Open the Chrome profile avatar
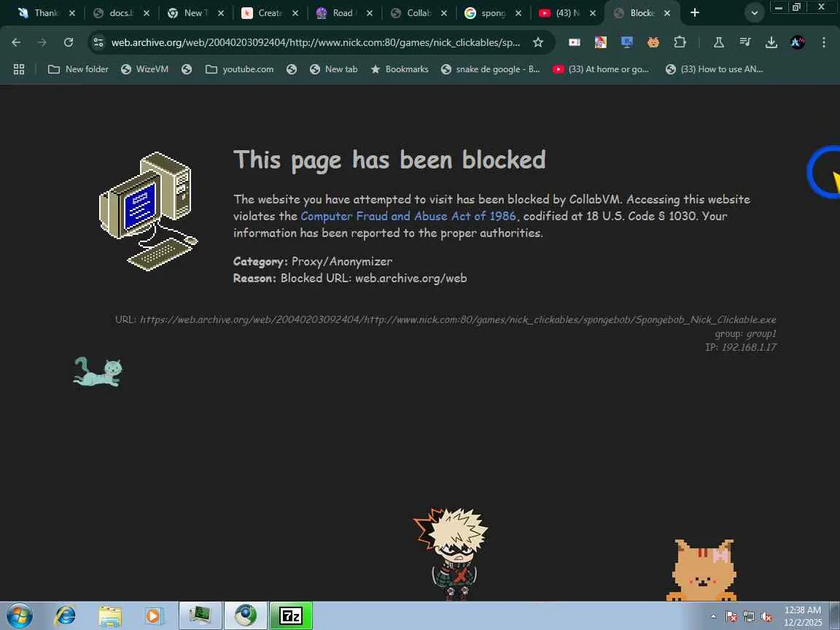The width and height of the screenshot is (840, 630). [798, 42]
